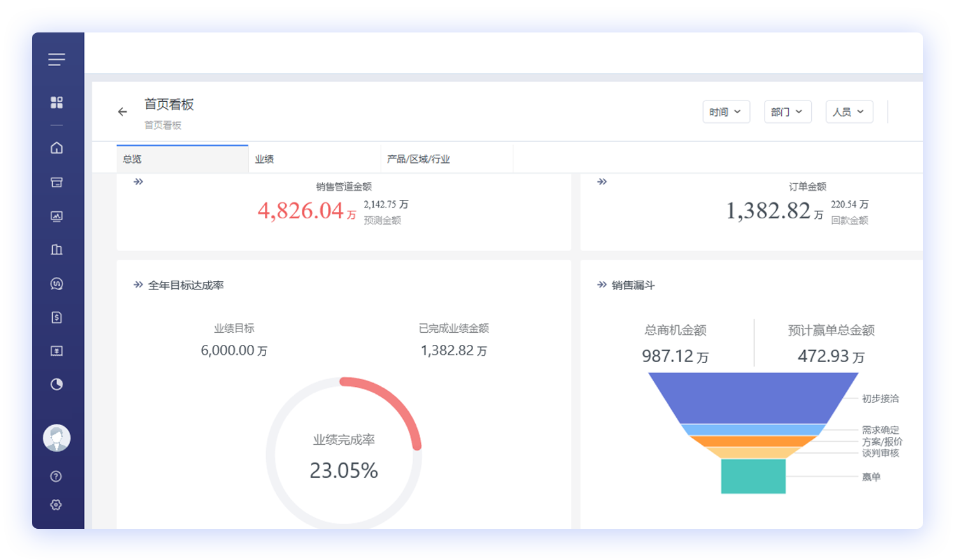This screenshot has height=560, width=955.
Task: Open the dollar document icon in sidebar
Action: (57, 318)
